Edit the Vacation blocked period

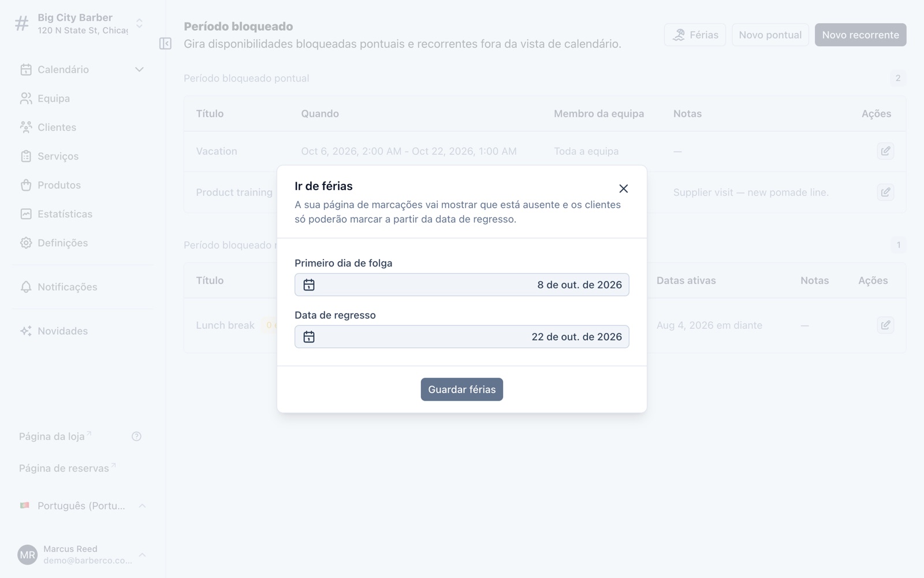(885, 151)
